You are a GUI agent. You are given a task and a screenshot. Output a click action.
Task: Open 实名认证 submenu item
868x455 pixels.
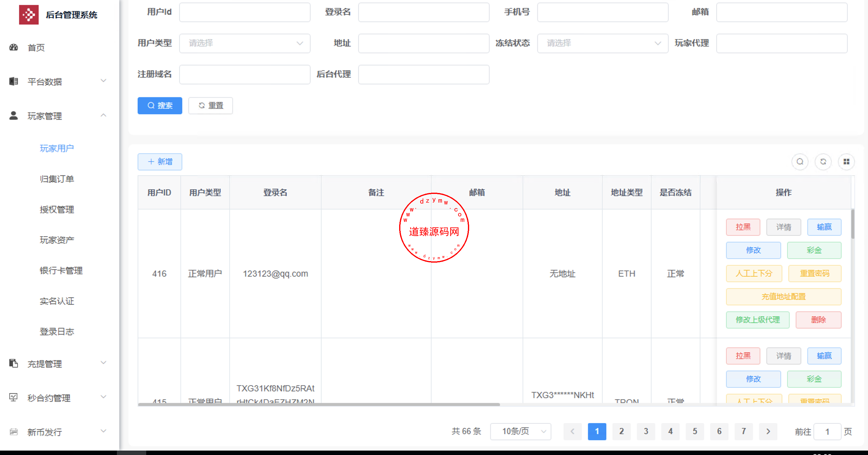pos(57,301)
